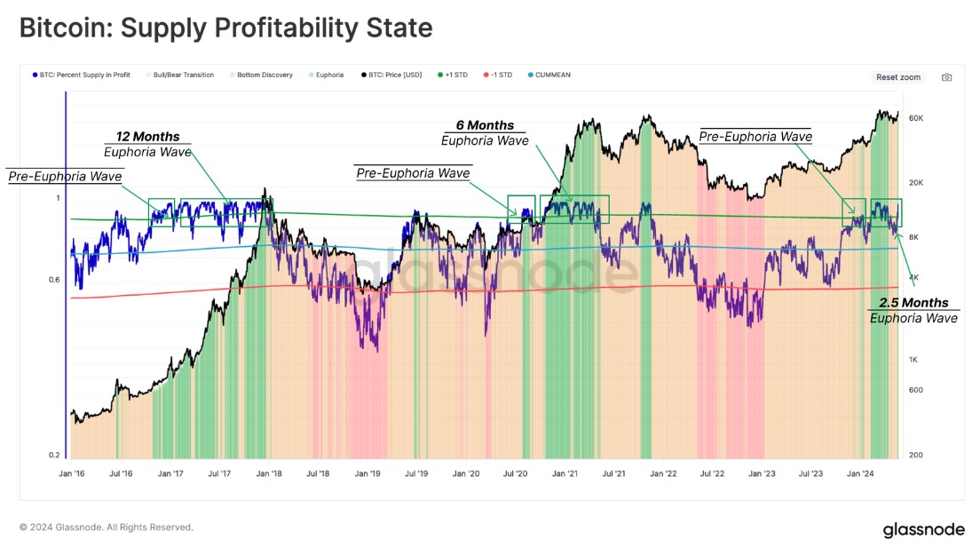Click the camera screenshot icon
Image resolution: width=980 pixels, height=548 pixels.
click(946, 77)
